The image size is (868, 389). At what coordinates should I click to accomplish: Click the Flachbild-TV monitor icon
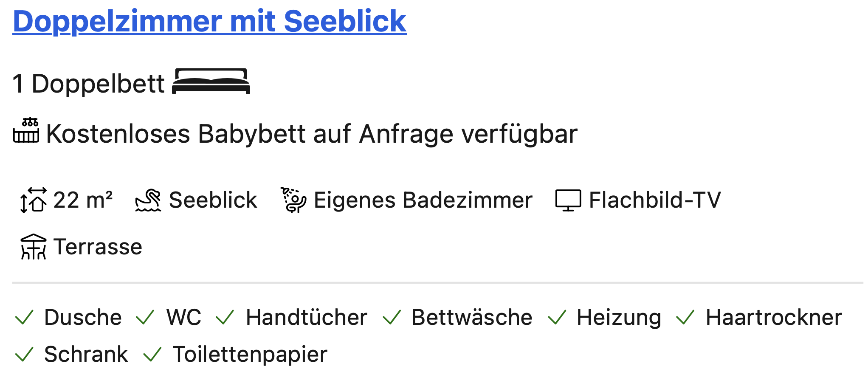pos(568,200)
